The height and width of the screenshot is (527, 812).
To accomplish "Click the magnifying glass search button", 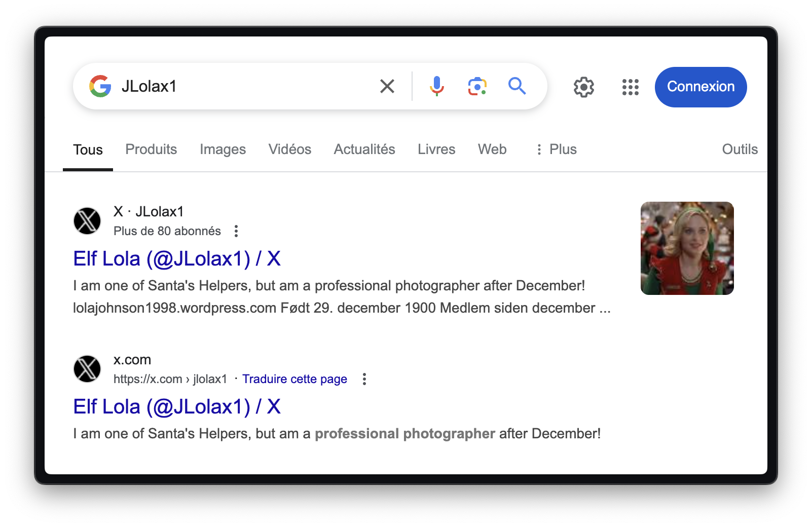I will click(x=517, y=86).
